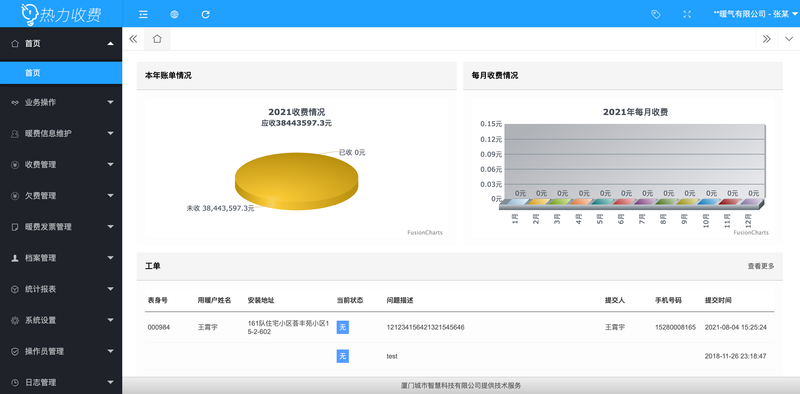Click the 统计报表 cube icon
Viewport: 800px width, 394px height.
pyautogui.click(x=15, y=289)
